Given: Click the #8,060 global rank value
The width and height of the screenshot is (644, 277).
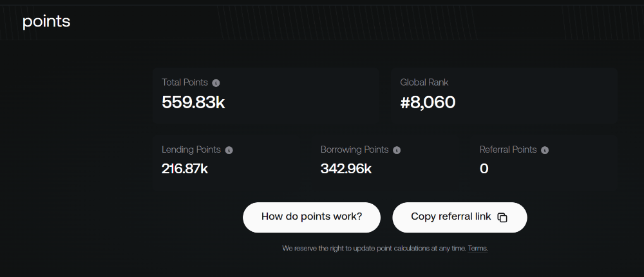Looking at the screenshot, I should [428, 102].
